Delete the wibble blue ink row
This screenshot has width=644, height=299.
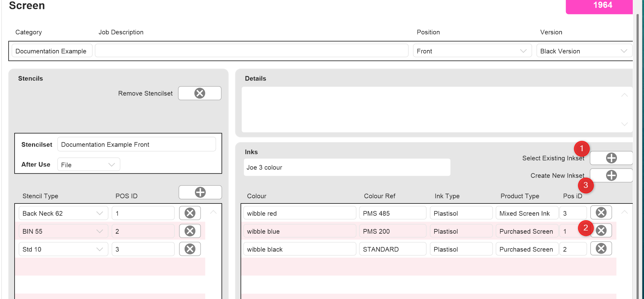click(601, 231)
